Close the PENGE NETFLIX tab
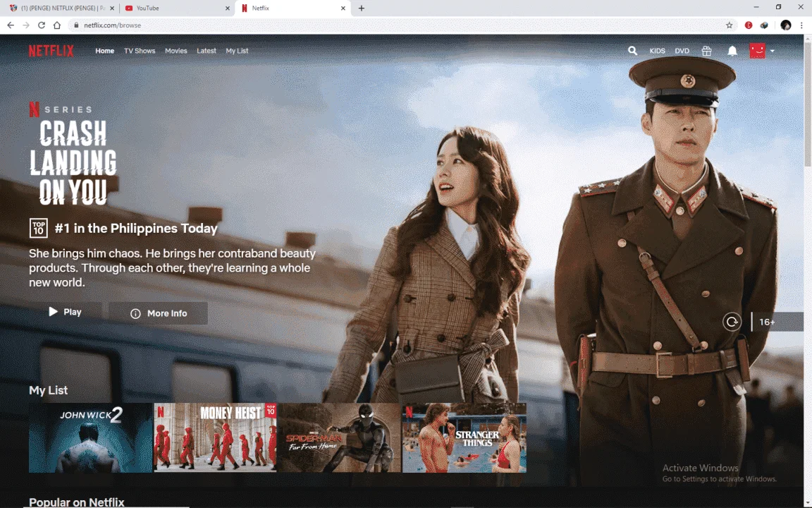This screenshot has width=812, height=508. 112,8
